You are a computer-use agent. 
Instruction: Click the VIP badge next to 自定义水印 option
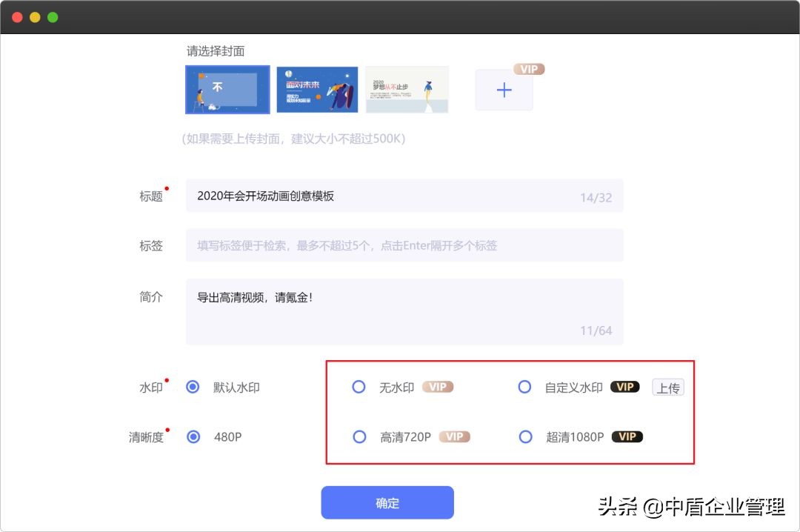tap(624, 387)
